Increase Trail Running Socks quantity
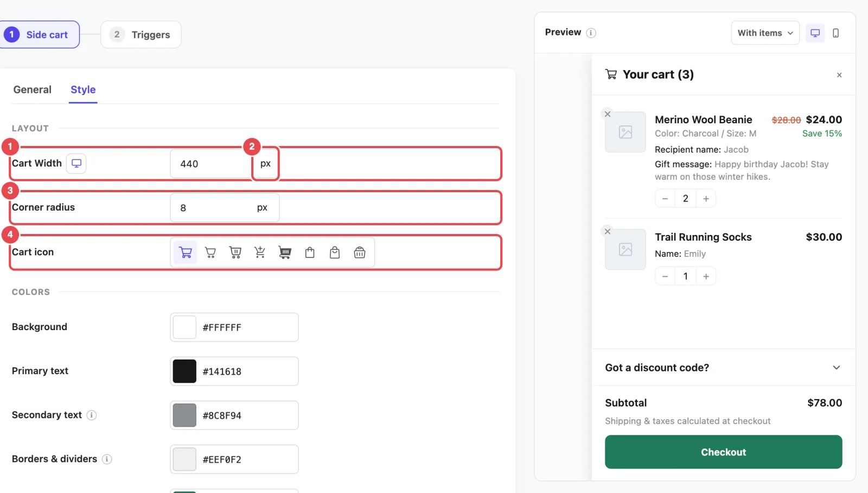Image resolution: width=868 pixels, height=493 pixels. coord(706,276)
